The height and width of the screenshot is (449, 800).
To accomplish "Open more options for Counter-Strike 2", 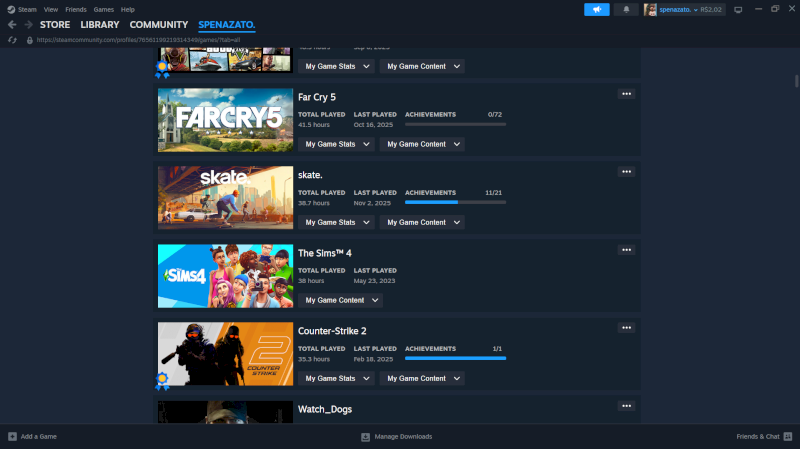I will click(626, 328).
